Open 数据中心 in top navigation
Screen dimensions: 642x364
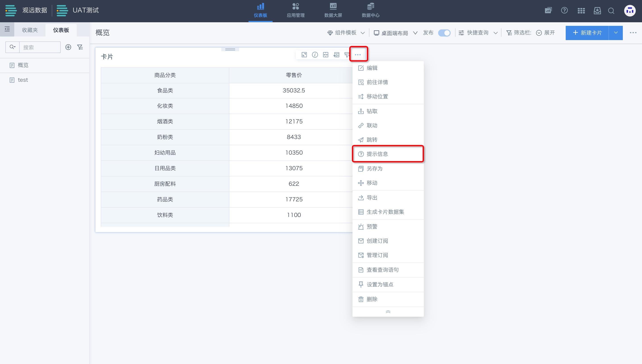pos(371,11)
